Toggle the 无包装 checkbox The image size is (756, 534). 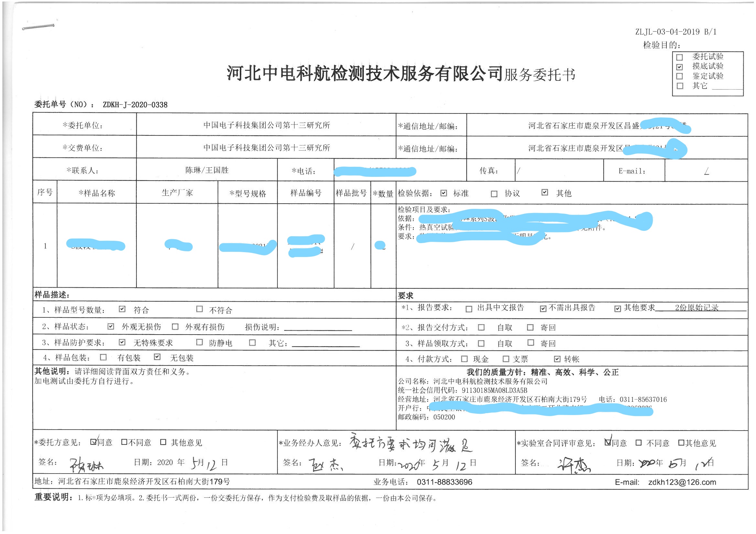tap(157, 357)
